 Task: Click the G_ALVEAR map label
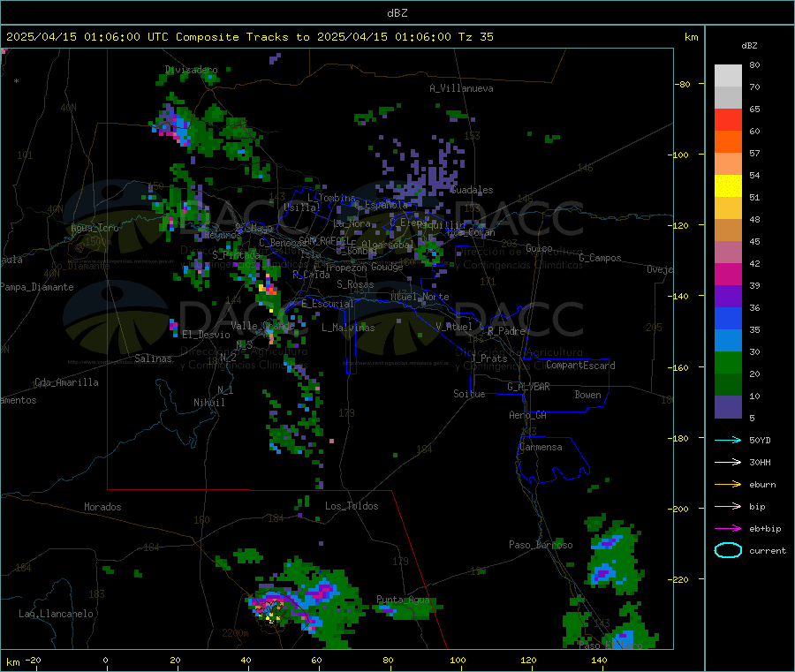click(528, 387)
